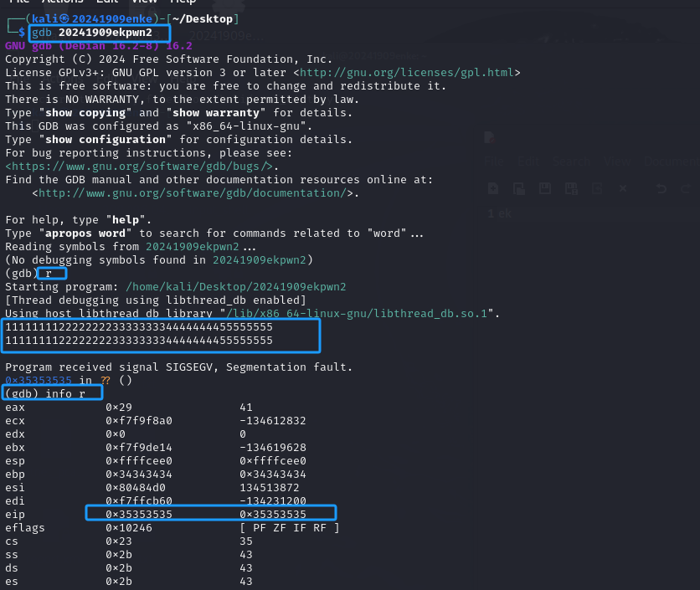Click libthread_db.so.1 library path
This screenshot has height=590, width=700.
[357, 313]
